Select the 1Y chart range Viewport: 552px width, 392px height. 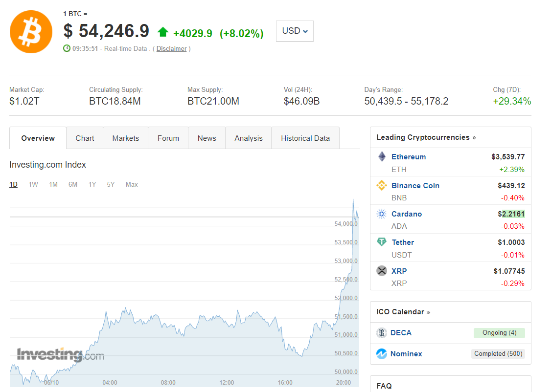[92, 184]
